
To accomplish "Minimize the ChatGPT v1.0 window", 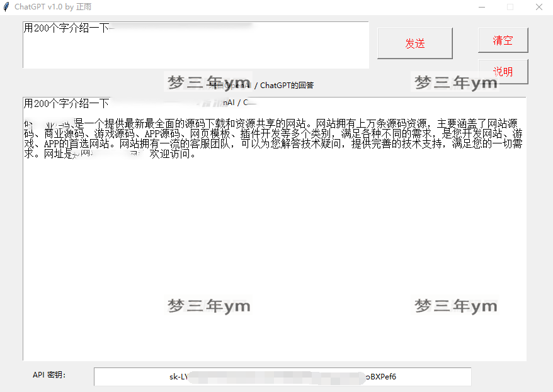I will [482, 7].
